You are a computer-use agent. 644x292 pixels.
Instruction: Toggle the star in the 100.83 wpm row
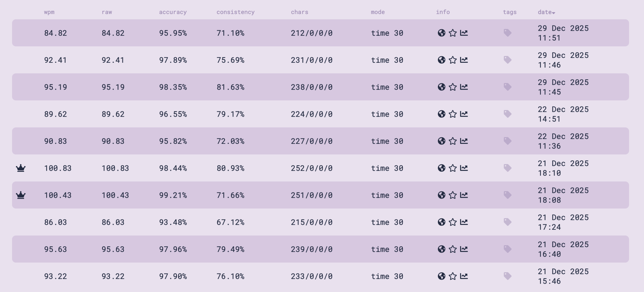pos(453,168)
